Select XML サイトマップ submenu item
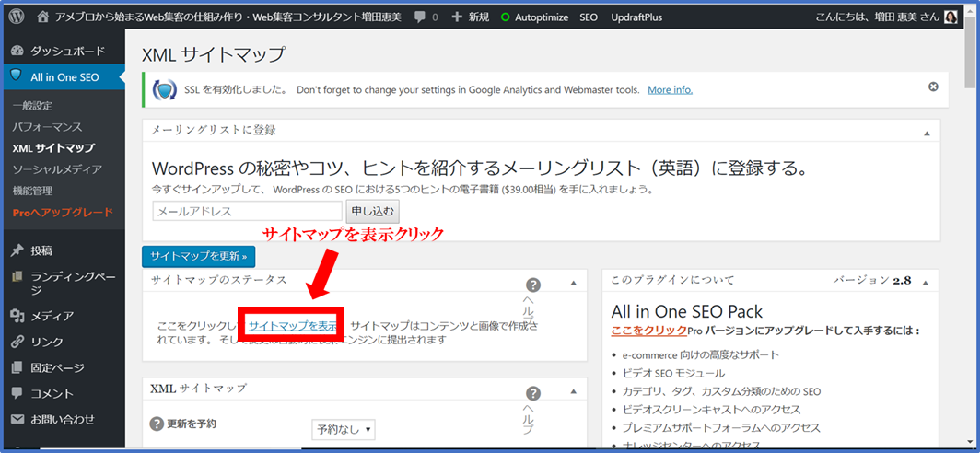 coord(53,148)
